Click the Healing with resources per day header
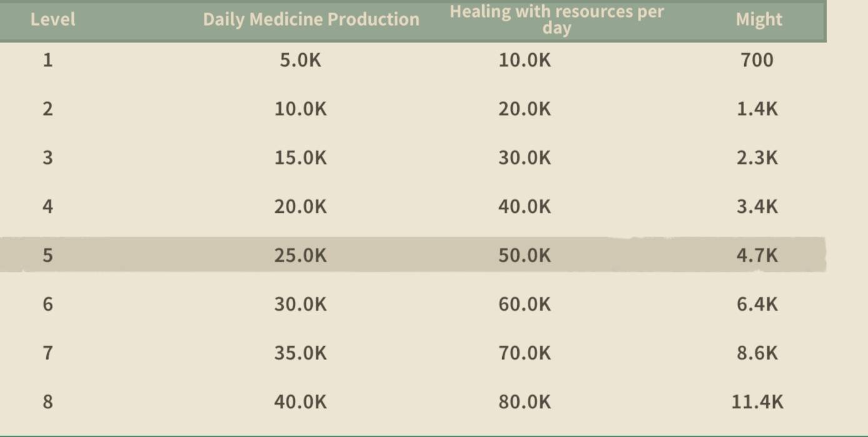 [x=557, y=19]
